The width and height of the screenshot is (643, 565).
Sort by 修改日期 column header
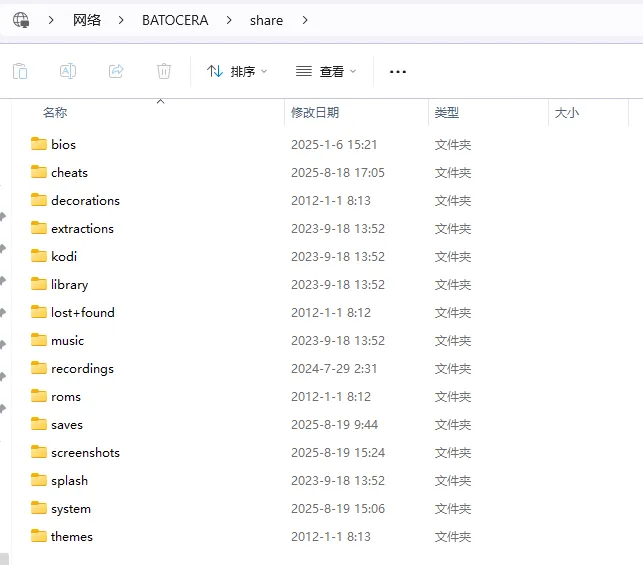pyautogui.click(x=315, y=112)
